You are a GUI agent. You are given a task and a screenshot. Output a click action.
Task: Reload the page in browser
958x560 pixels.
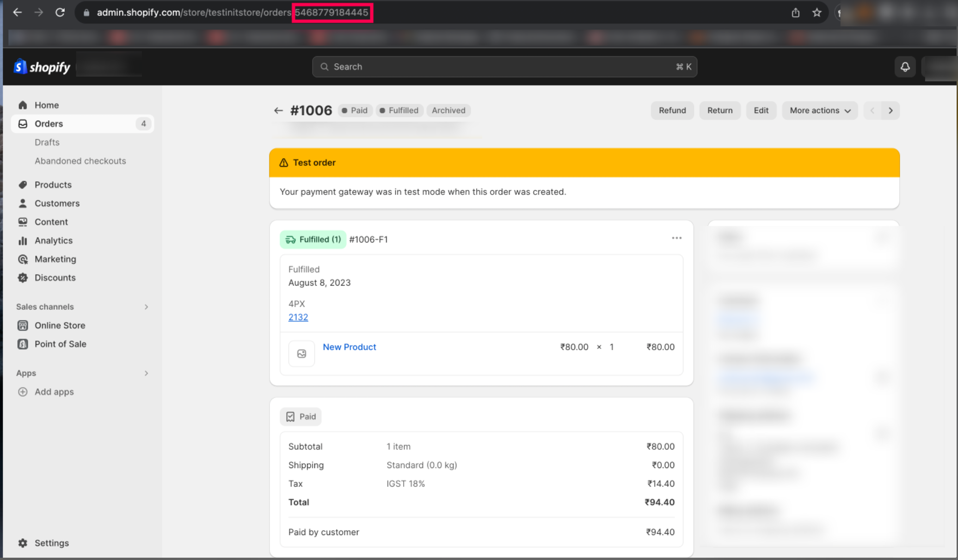pyautogui.click(x=60, y=12)
